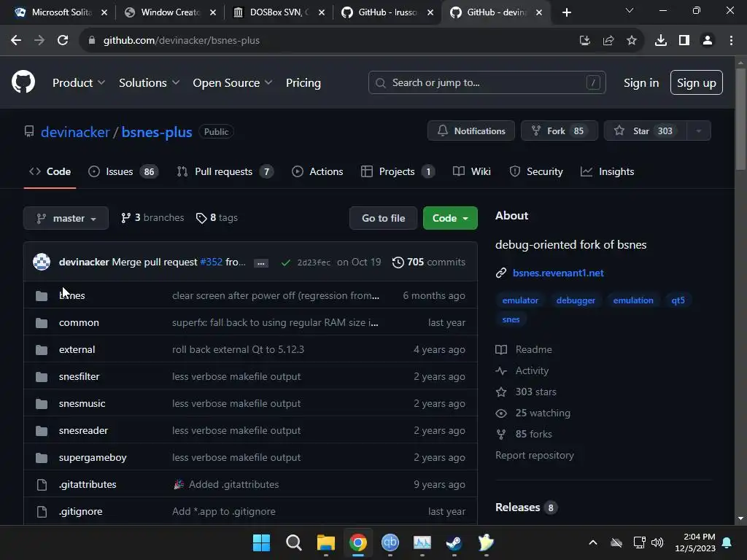This screenshot has width=747, height=560.
Task: Click the Sign up button
Action: coord(696,83)
